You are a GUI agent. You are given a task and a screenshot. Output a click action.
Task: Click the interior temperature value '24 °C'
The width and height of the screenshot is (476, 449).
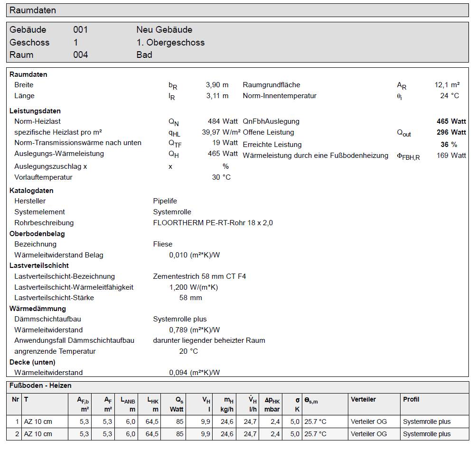449,96
